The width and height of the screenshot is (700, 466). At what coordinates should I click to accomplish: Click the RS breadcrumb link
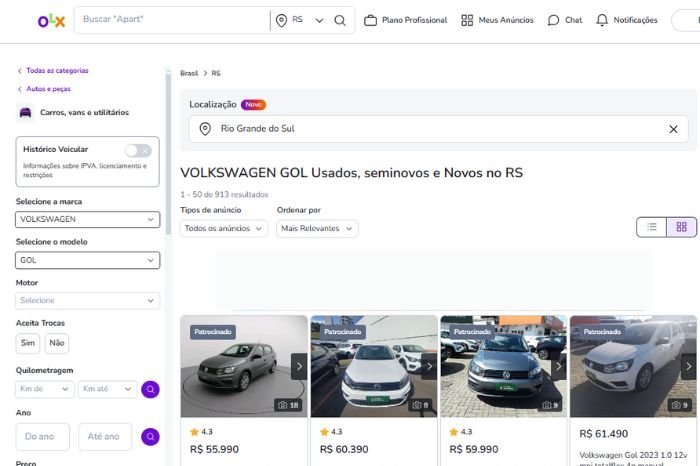click(x=216, y=73)
